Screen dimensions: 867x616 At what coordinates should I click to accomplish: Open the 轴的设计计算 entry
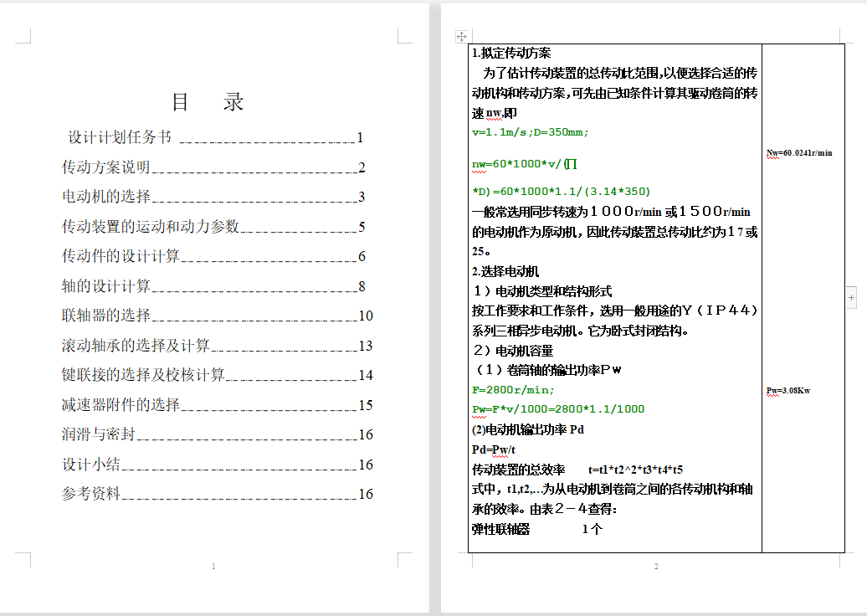pos(106,286)
